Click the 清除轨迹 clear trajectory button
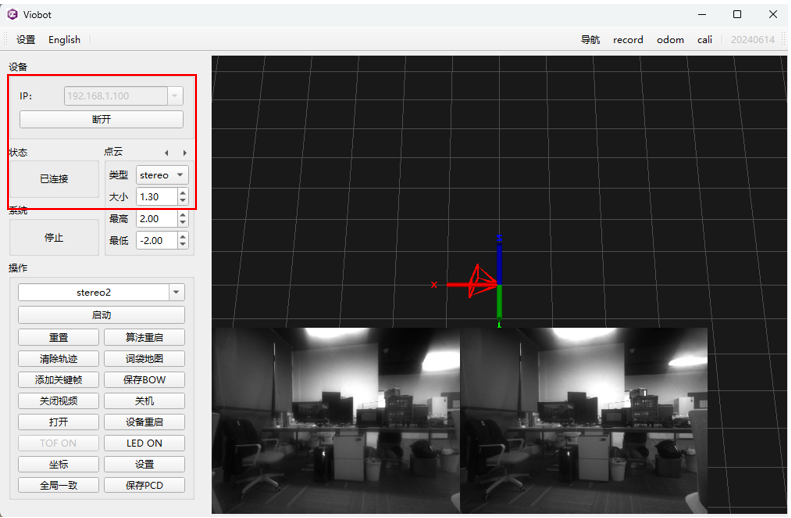This screenshot has width=791, height=518. [x=59, y=359]
